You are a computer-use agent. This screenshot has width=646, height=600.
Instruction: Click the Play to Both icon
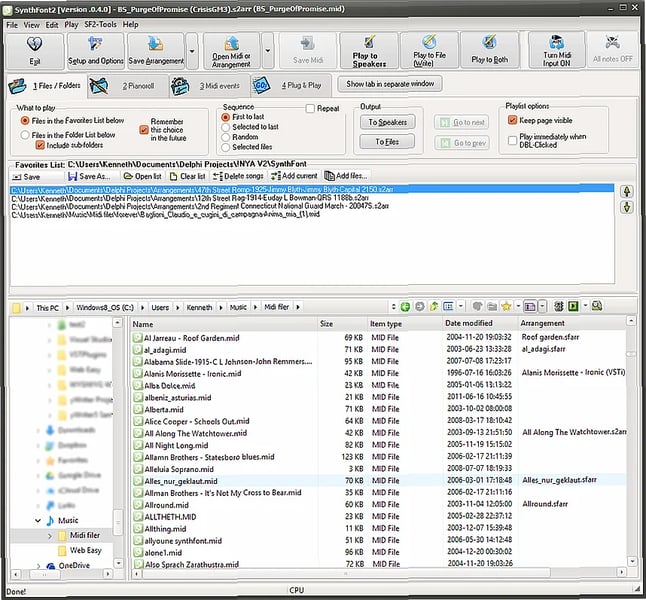point(490,50)
